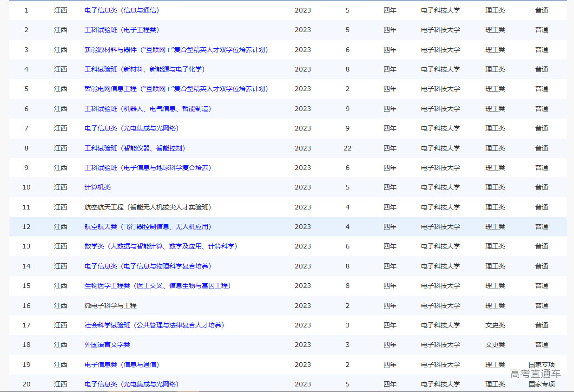This screenshot has width=574, height=392.
Task: Open the 外国语言文学类 link
Action: click(106, 345)
